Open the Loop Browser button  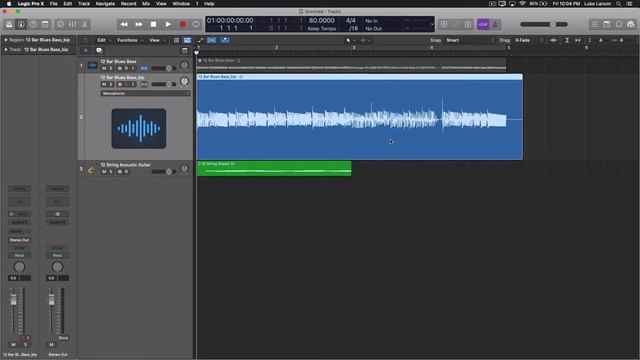619,24
